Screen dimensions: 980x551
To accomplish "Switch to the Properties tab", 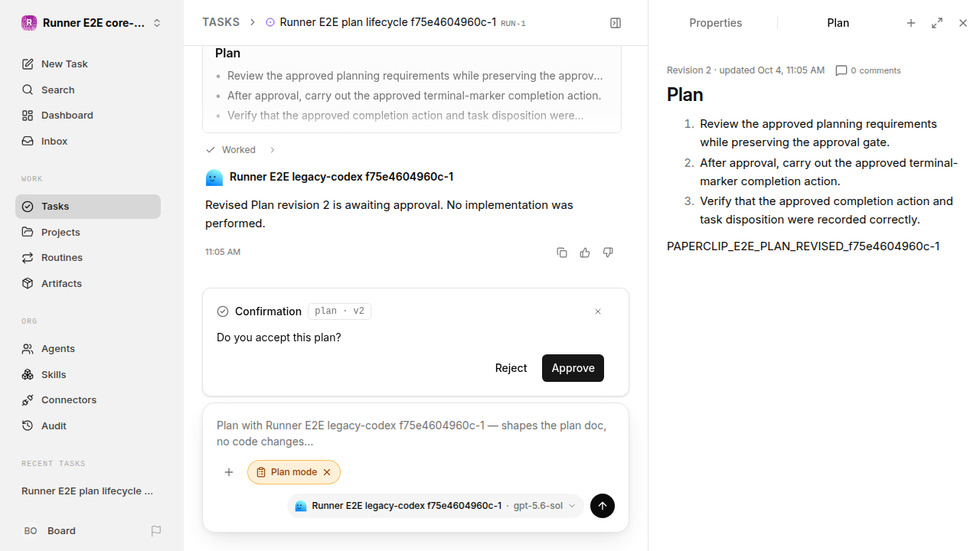I will [x=715, y=23].
